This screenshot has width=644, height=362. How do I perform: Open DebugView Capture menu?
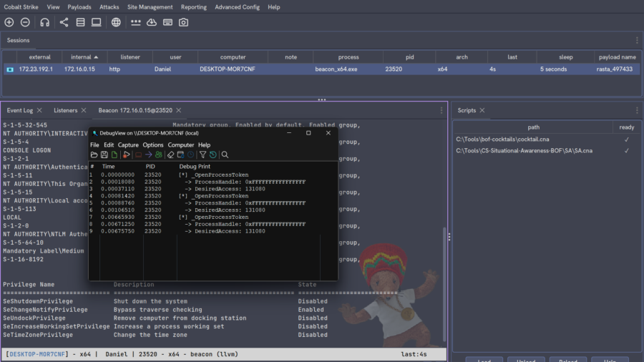[x=128, y=145]
